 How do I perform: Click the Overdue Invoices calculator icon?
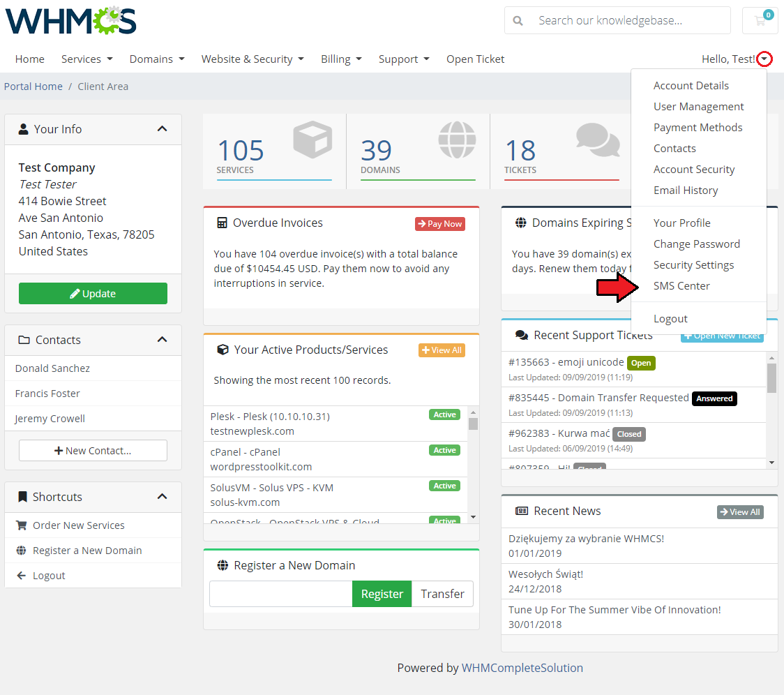(222, 223)
